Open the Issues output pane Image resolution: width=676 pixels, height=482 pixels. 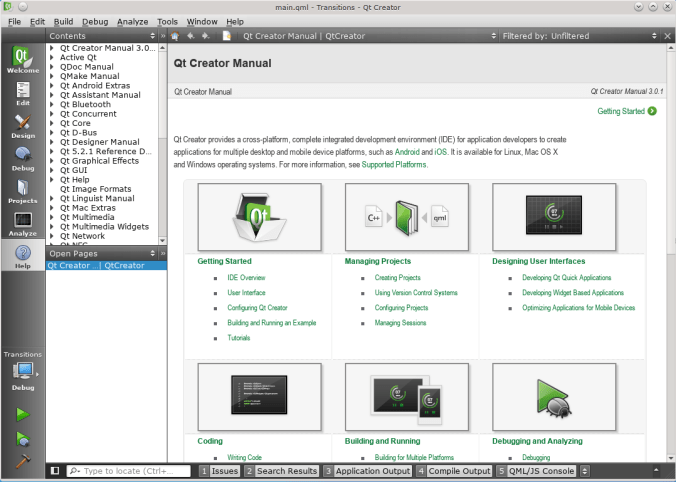219,471
